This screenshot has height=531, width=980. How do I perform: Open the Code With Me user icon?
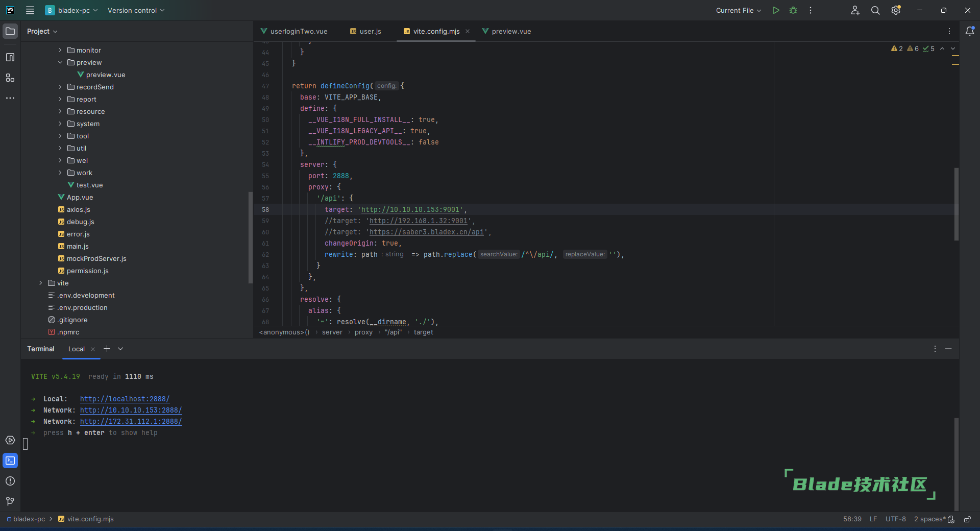855,10
